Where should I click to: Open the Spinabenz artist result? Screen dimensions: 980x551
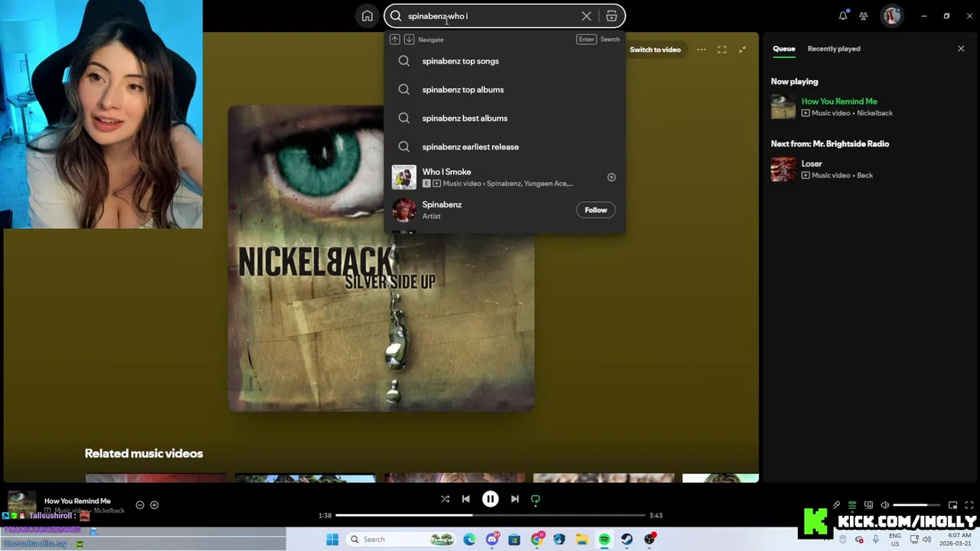pos(505,210)
